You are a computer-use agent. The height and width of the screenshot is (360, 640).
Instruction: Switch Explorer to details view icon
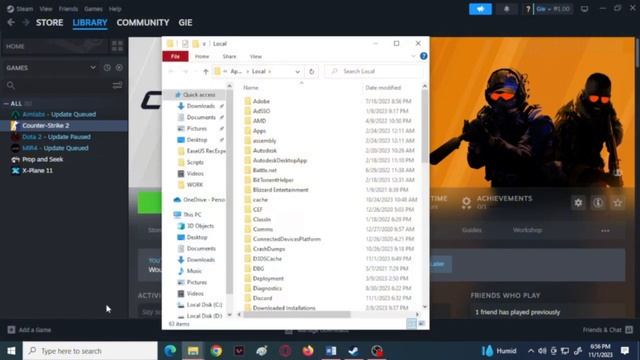[x=411, y=324]
